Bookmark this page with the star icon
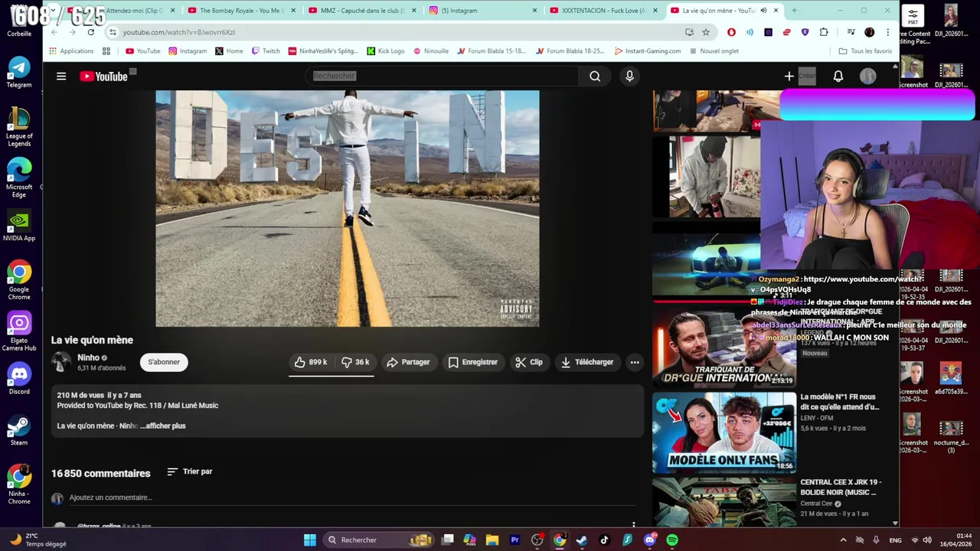Screen dimensions: 980x551 tap(706, 32)
